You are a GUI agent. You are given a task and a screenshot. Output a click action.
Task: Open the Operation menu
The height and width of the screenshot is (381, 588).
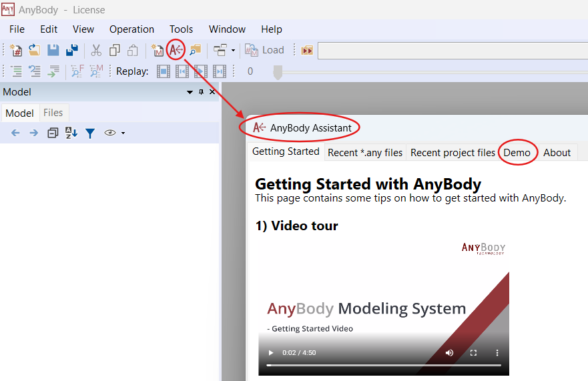[131, 29]
